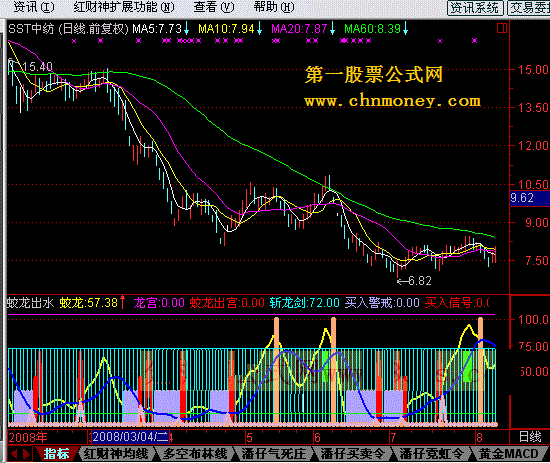Image resolution: width=550 pixels, height=463 pixels.
Task: Click the 买入警戒:0.00 value
Action: 382,303
